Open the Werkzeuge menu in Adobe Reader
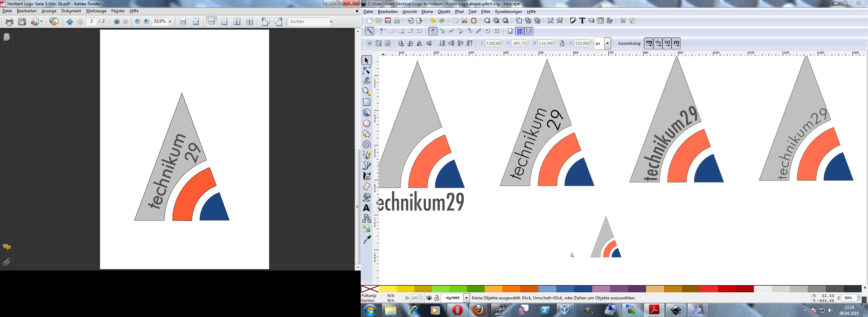This screenshot has height=317, width=868. pos(96,11)
